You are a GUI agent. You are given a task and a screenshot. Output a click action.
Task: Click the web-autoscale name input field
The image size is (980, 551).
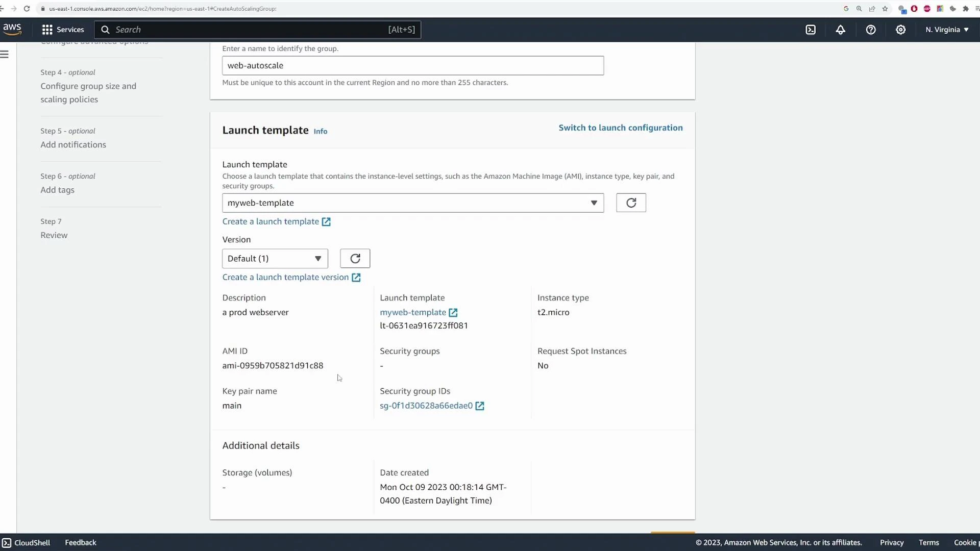tap(413, 65)
